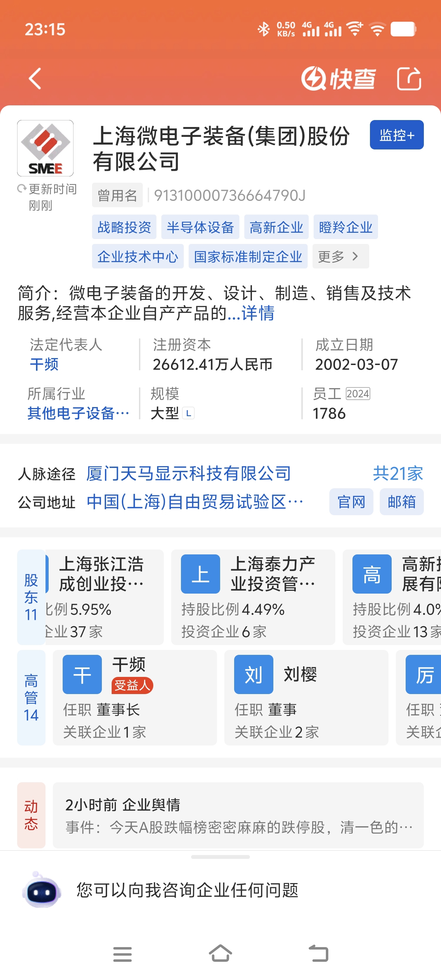Select the 高新企业 tag
This screenshot has height=980, width=441.
pyautogui.click(x=276, y=227)
